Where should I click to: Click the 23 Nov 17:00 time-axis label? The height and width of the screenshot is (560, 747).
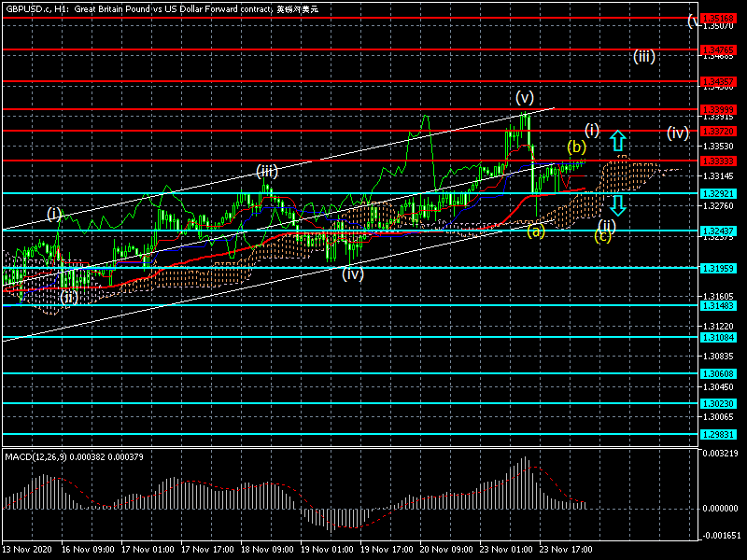pos(567,550)
